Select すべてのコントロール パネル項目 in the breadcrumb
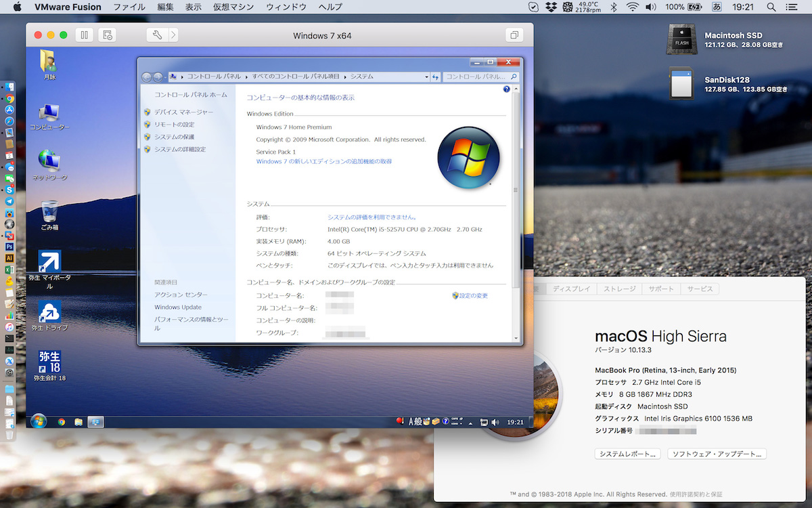The image size is (812, 508). (297, 77)
